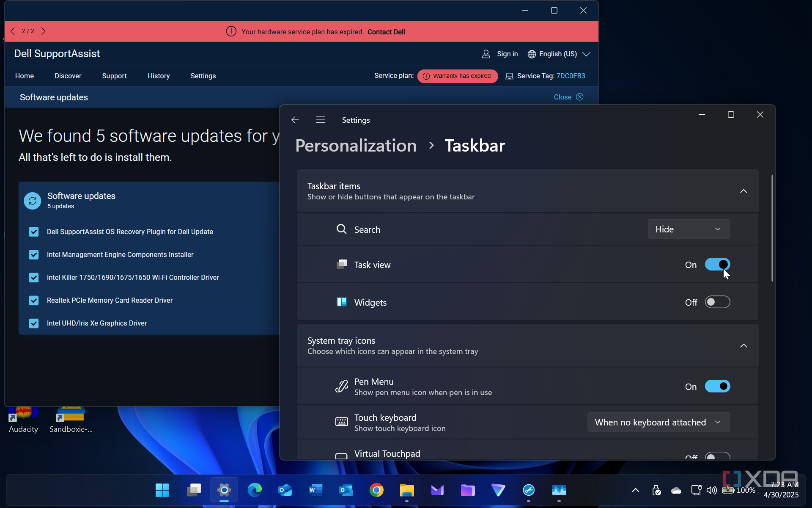Open Windows Start menu
The width and height of the screenshot is (812, 508).
162,490
